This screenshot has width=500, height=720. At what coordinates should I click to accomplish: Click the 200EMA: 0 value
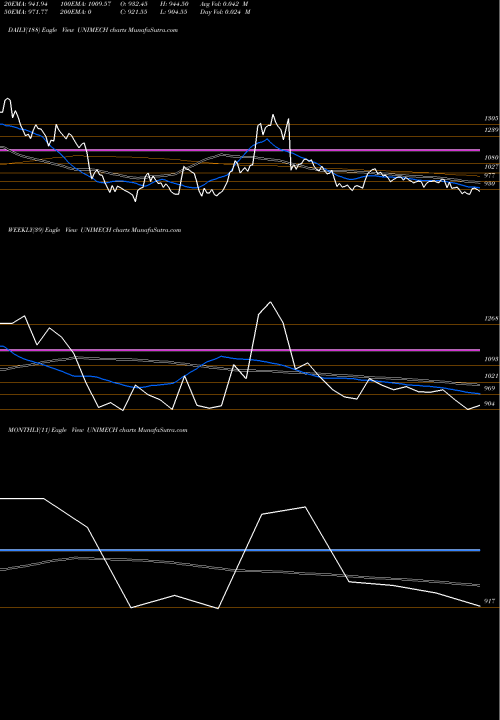(x=76, y=12)
